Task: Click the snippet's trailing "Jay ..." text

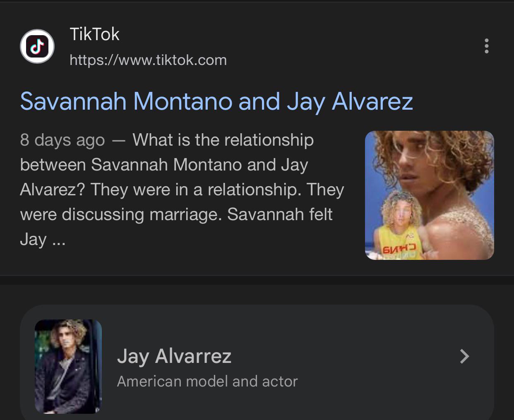Action: (43, 240)
